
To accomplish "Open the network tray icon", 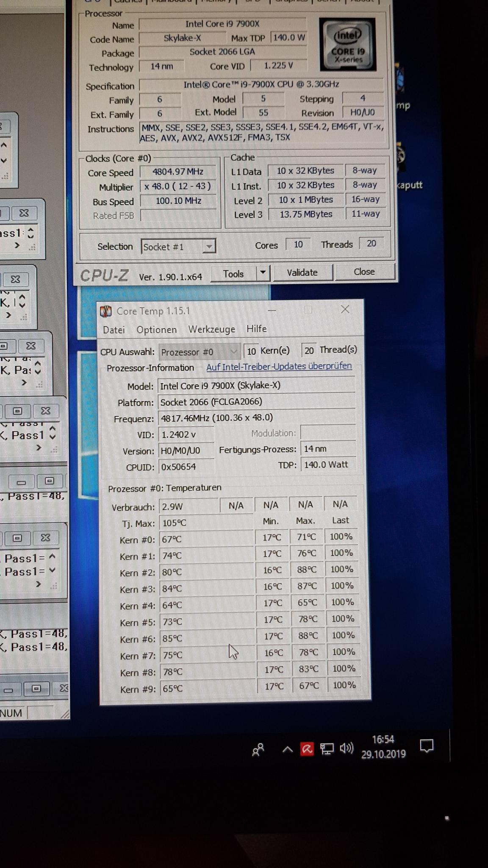I will [x=327, y=749].
